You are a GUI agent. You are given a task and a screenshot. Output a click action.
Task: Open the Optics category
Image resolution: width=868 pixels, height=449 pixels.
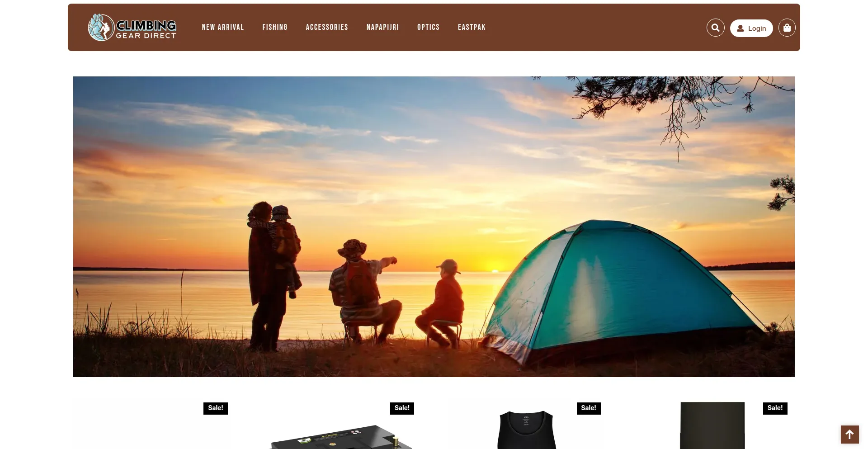(x=428, y=27)
